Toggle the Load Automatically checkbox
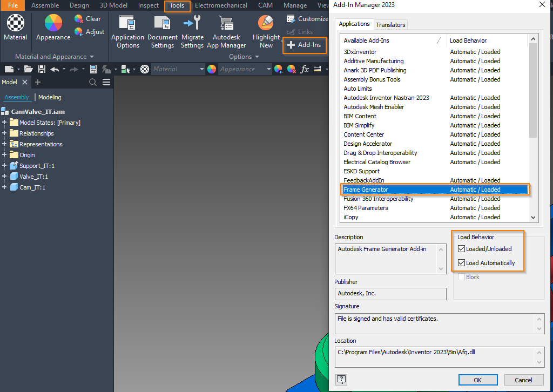Screen dimensions: 553x392 tap(461, 263)
